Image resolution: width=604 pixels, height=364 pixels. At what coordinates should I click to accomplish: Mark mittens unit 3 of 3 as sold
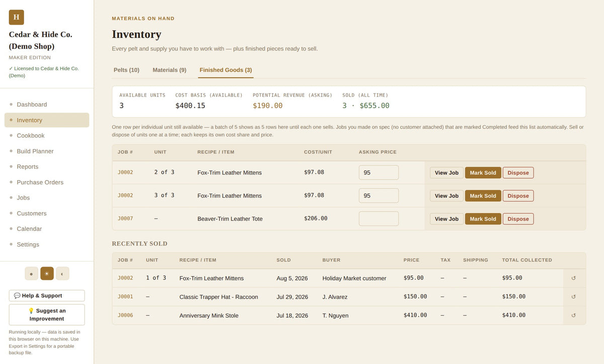(483, 196)
